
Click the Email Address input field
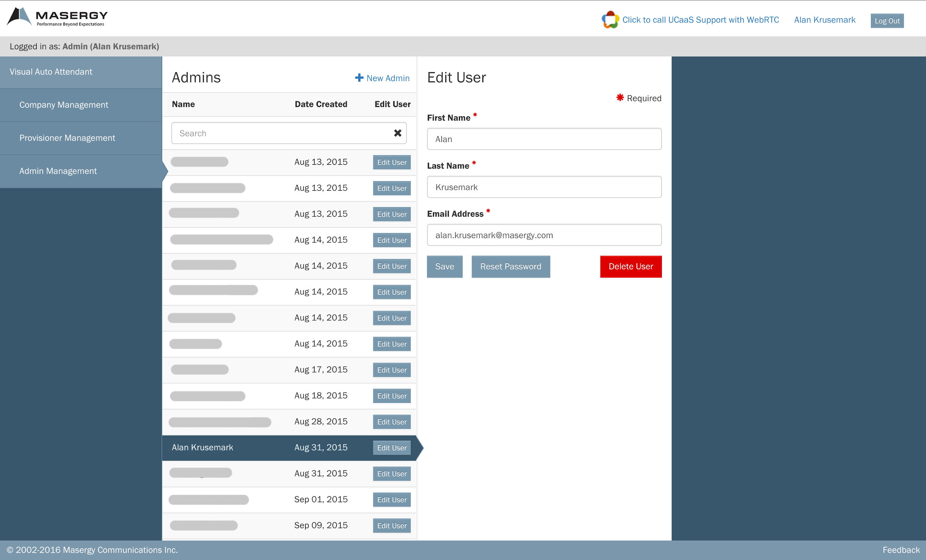[544, 235]
